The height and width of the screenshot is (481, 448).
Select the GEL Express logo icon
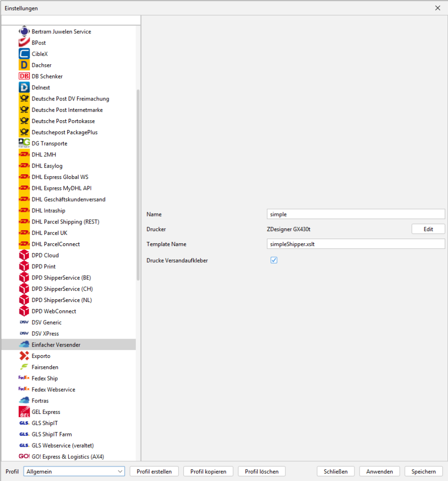click(24, 412)
